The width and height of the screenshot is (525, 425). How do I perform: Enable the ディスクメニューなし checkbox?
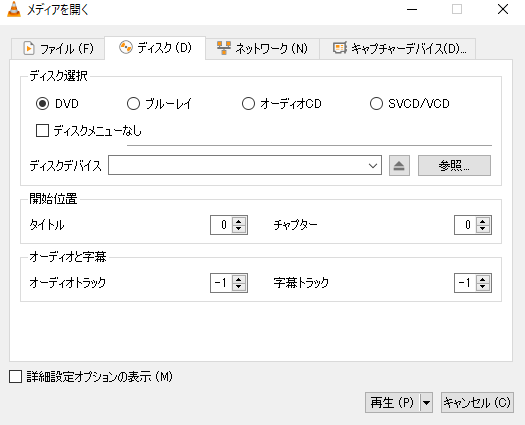coord(43,131)
